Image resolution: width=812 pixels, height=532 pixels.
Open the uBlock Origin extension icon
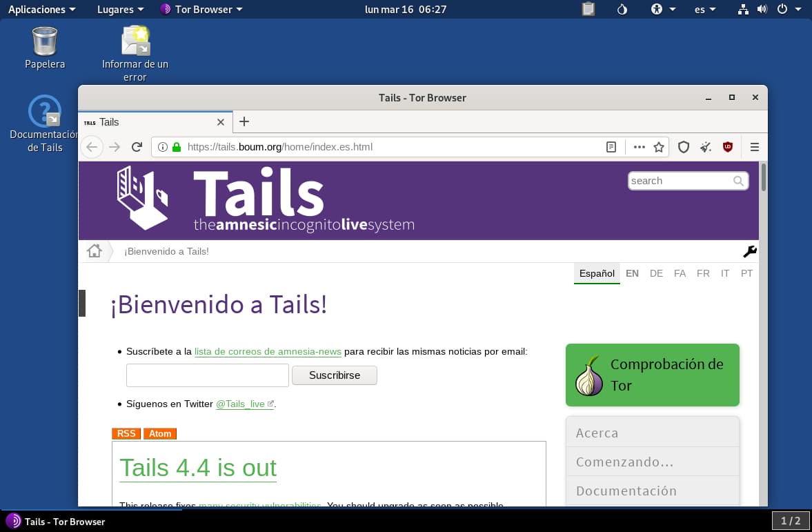tap(728, 147)
